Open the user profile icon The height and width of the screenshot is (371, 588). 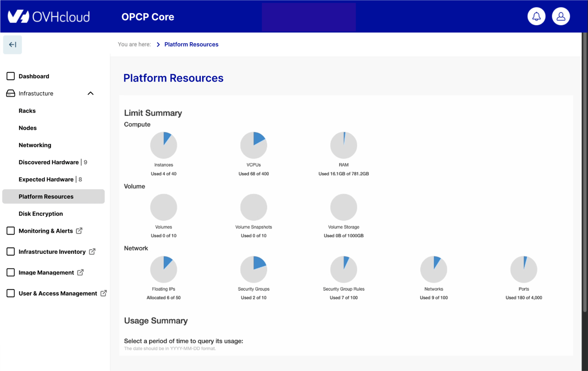pyautogui.click(x=561, y=17)
